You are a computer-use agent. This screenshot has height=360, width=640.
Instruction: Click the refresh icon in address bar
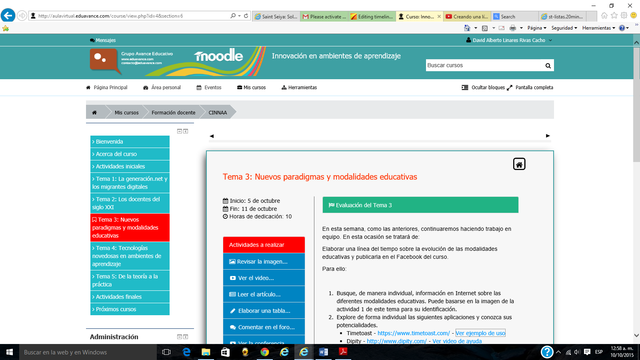tap(246, 16)
